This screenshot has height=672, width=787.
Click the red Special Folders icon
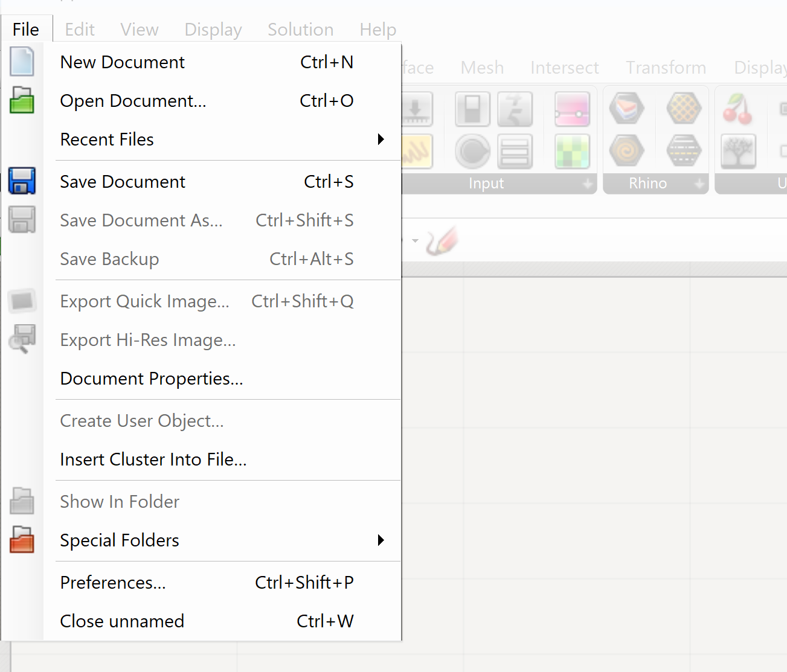pos(22,540)
